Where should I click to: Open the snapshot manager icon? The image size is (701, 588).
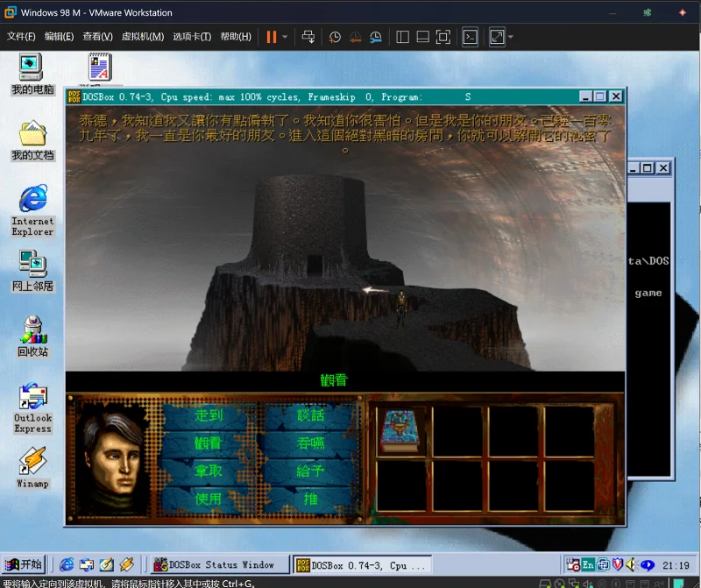pyautogui.click(x=376, y=37)
